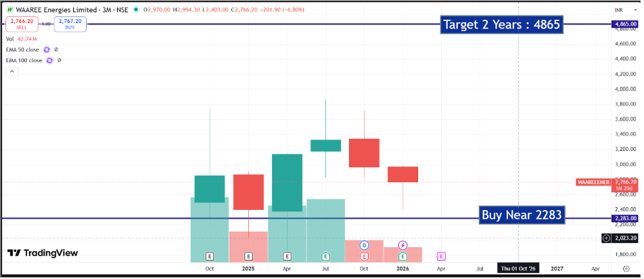Screen dimensions: 644x279
Task: Select the red candle body above 2025
Action: pyautogui.click(x=248, y=192)
